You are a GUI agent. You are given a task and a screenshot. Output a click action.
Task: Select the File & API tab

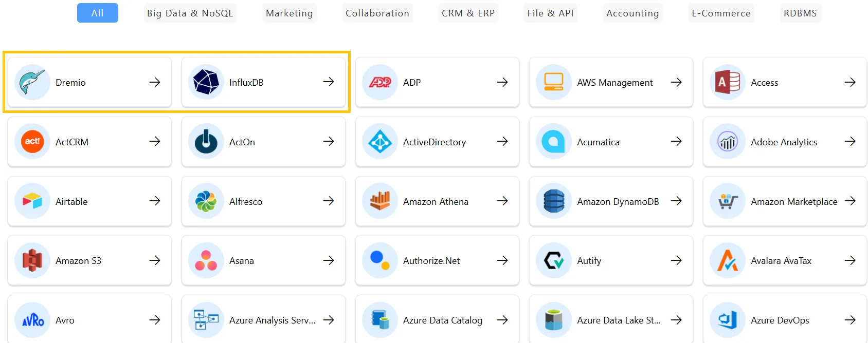point(551,13)
